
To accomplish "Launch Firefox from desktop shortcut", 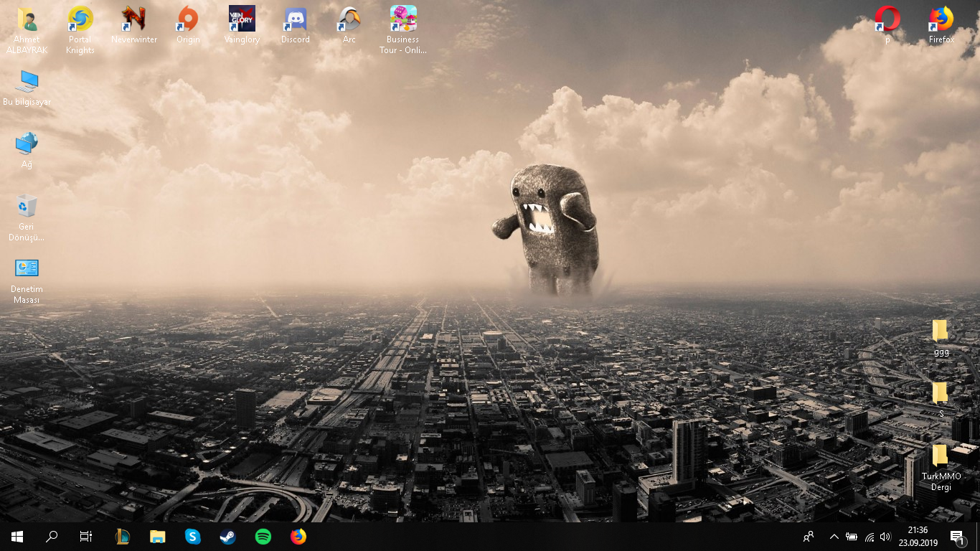I will pos(941,19).
